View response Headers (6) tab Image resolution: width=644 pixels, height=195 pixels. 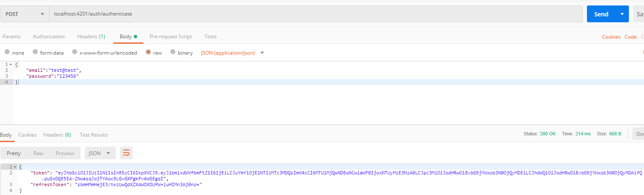click(x=57, y=135)
